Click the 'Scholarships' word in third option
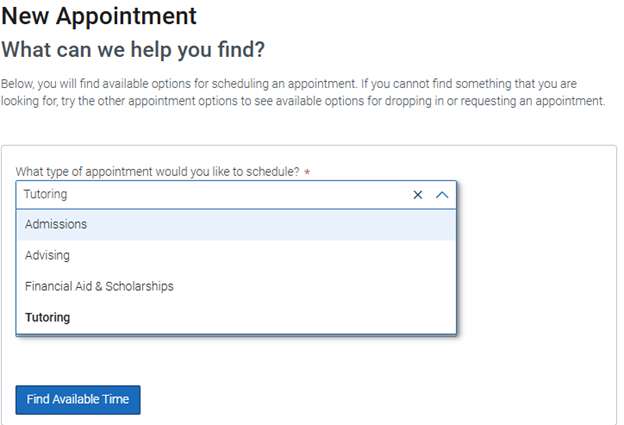The image size is (624, 425). [139, 287]
